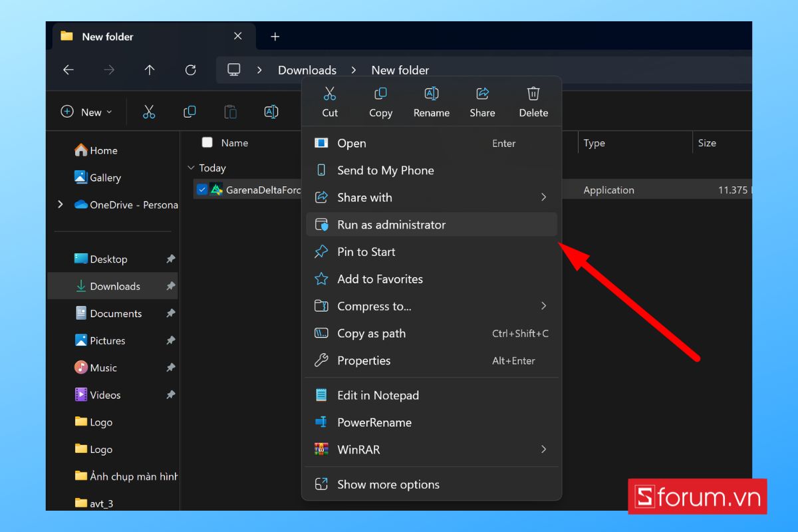
Task: Click the Application type cell
Action: (608, 190)
